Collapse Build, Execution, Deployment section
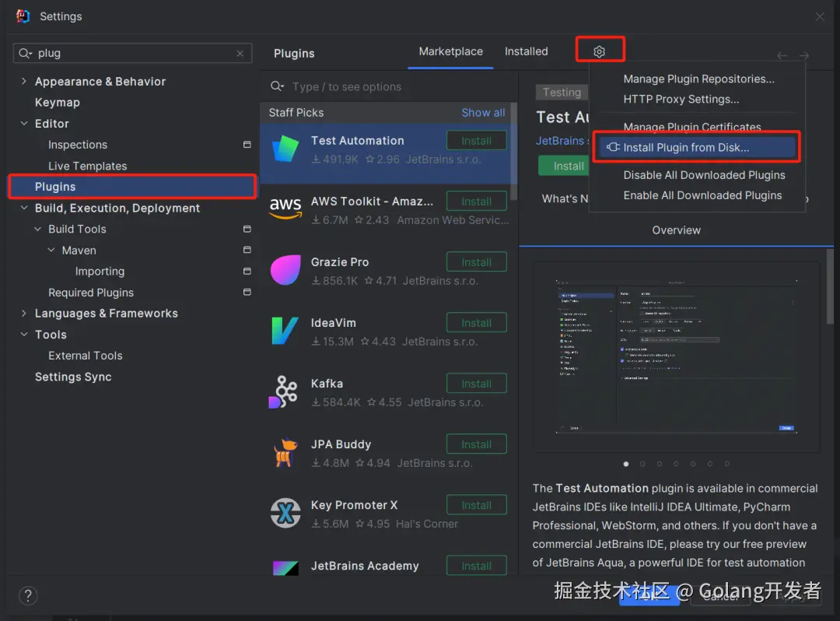 (23, 208)
